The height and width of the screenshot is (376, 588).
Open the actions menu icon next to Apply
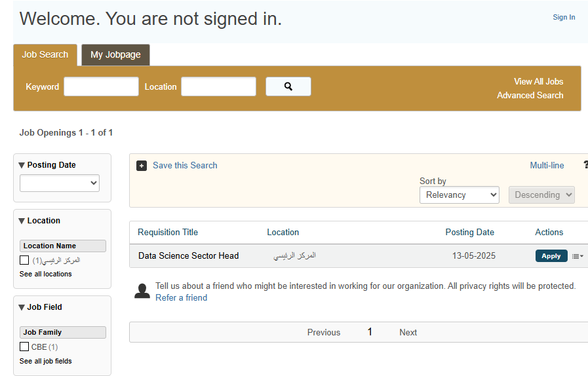pos(577,256)
